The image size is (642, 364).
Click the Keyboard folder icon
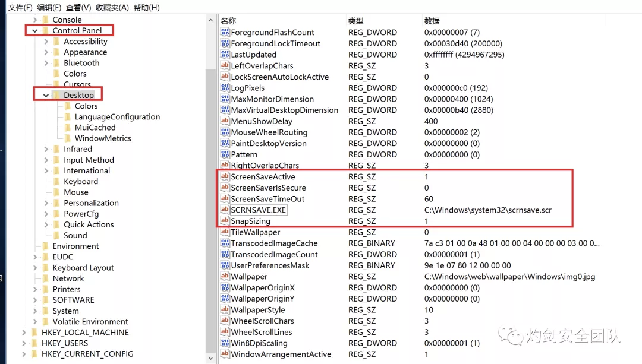[x=56, y=181]
